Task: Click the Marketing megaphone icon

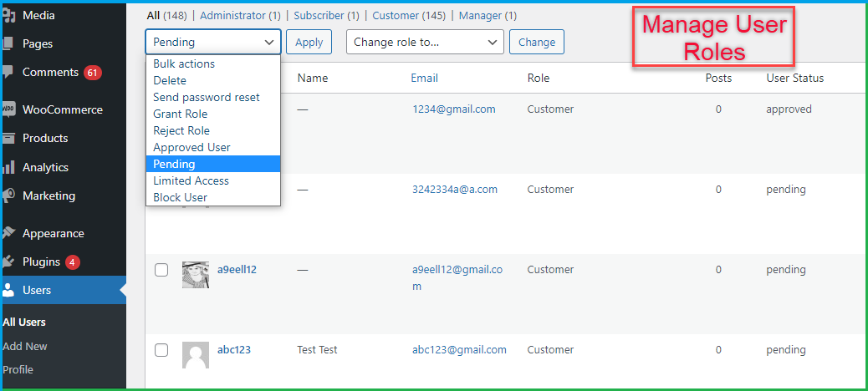Action: click(x=8, y=195)
